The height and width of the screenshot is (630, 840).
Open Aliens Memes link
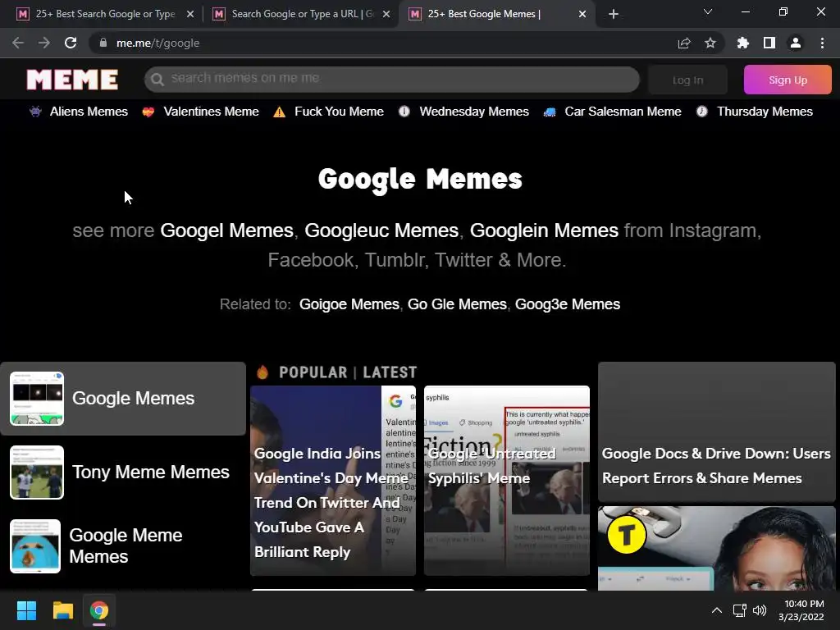tap(89, 112)
